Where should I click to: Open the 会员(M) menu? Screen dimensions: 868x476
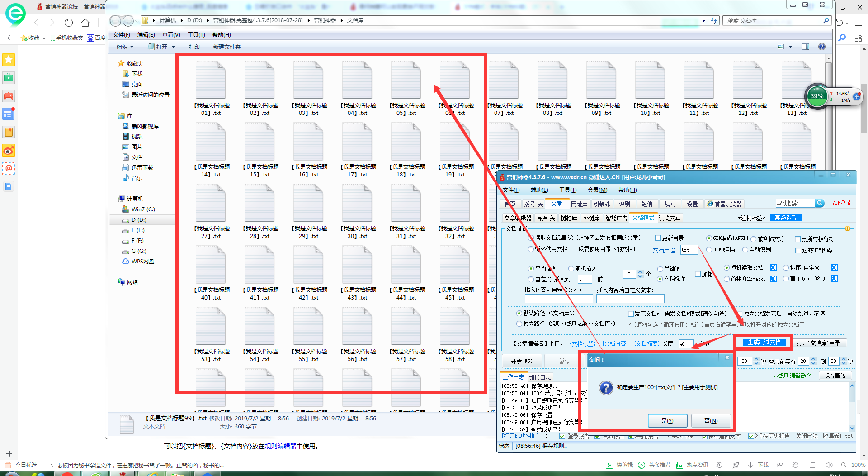597,190
